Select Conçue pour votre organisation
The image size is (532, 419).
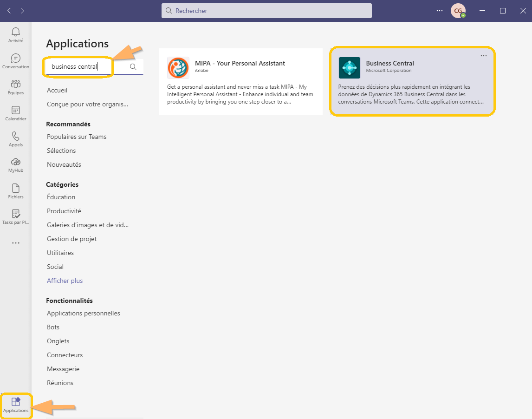coord(88,104)
